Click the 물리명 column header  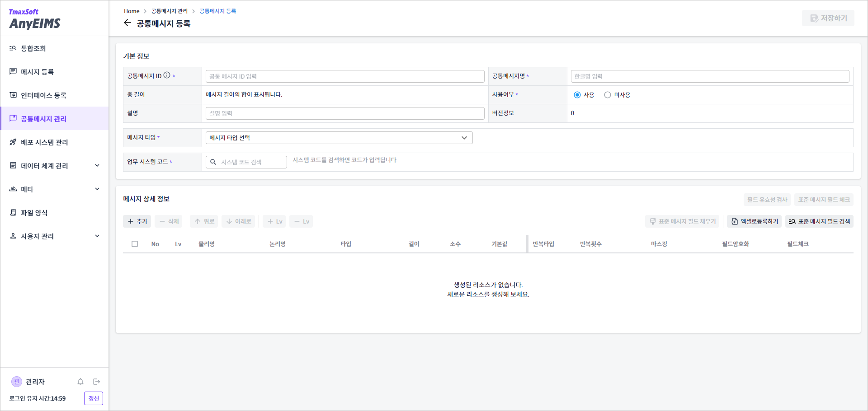pyautogui.click(x=207, y=244)
